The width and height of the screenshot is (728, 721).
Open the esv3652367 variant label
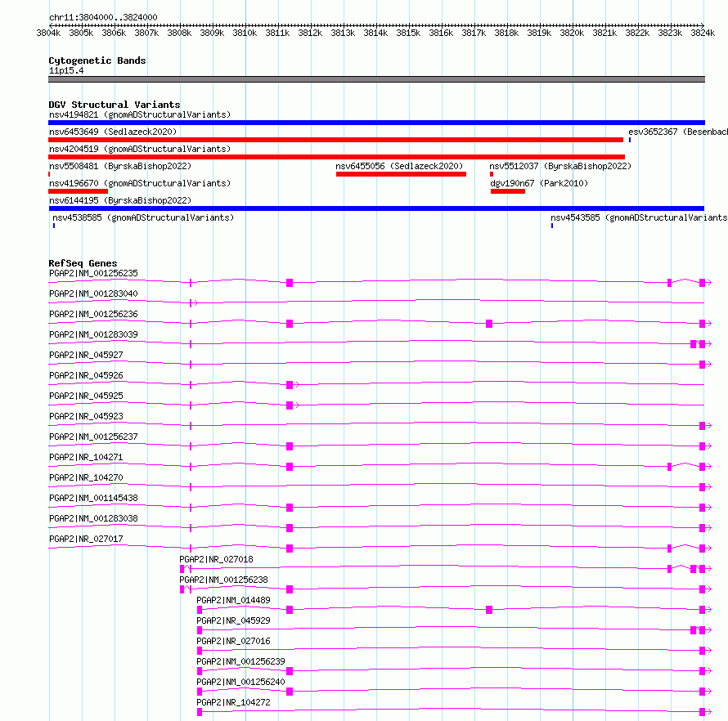(678, 132)
